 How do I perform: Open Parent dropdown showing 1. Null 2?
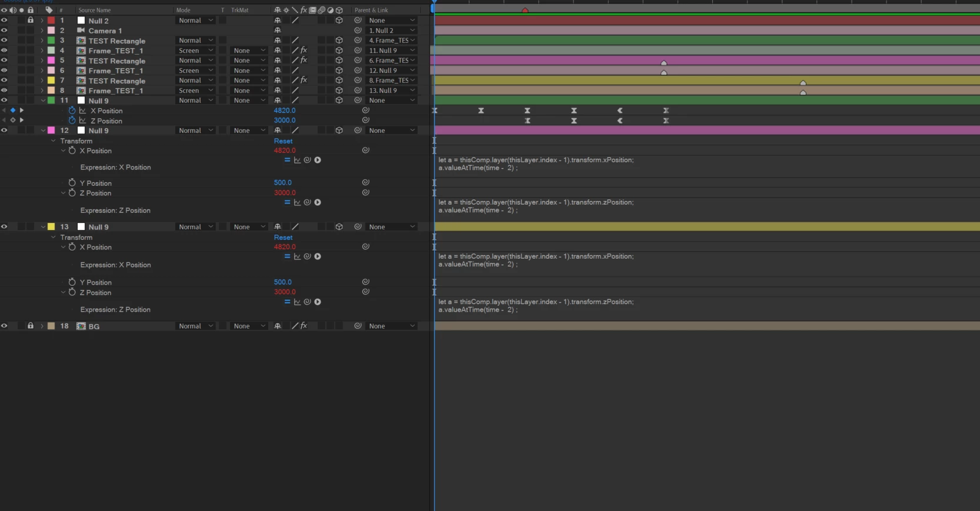391,31
